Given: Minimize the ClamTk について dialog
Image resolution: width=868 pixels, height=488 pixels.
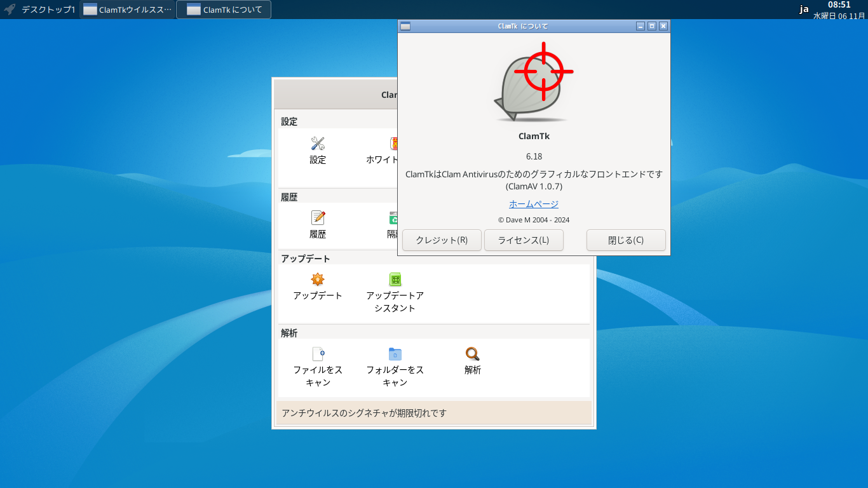Looking at the screenshot, I should (x=641, y=26).
